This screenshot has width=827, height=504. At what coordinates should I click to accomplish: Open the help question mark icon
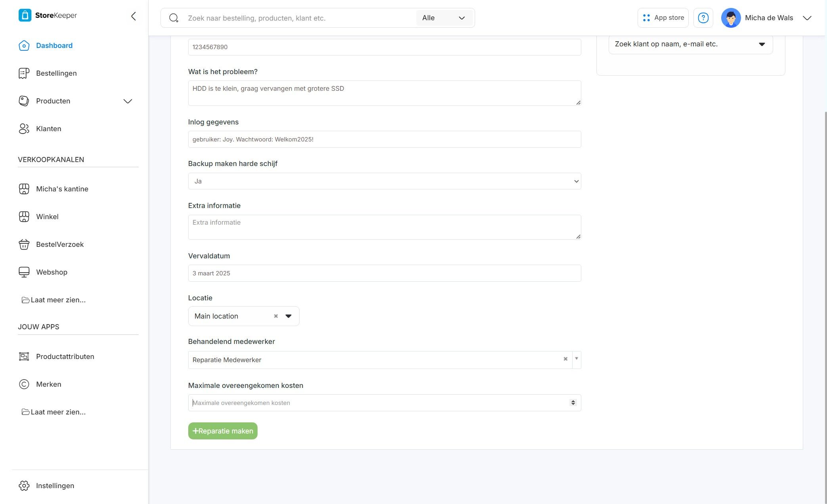pyautogui.click(x=703, y=18)
